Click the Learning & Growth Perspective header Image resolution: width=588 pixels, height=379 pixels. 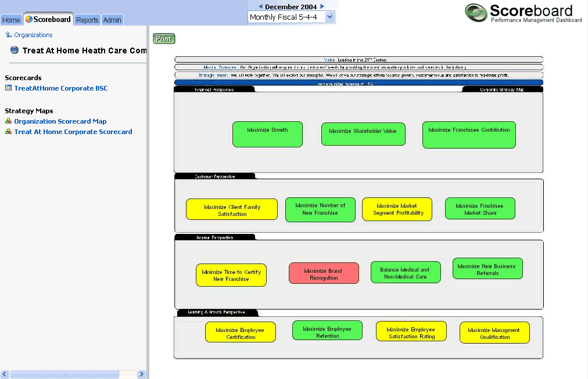(x=217, y=312)
